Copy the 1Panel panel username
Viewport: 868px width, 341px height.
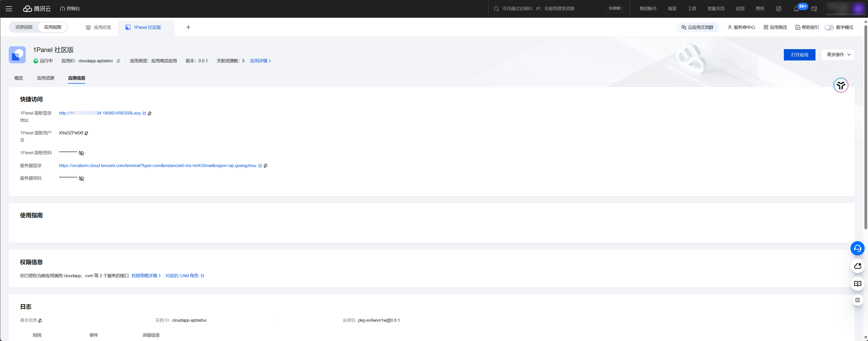pyautogui.click(x=86, y=133)
